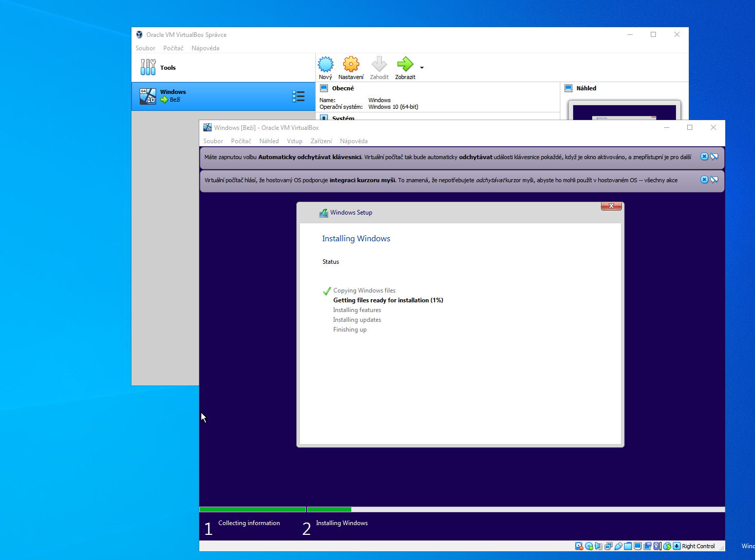Open Počítač menu in VirtualBox Správce
Screen dimensions: 755x560
pyautogui.click(x=173, y=48)
